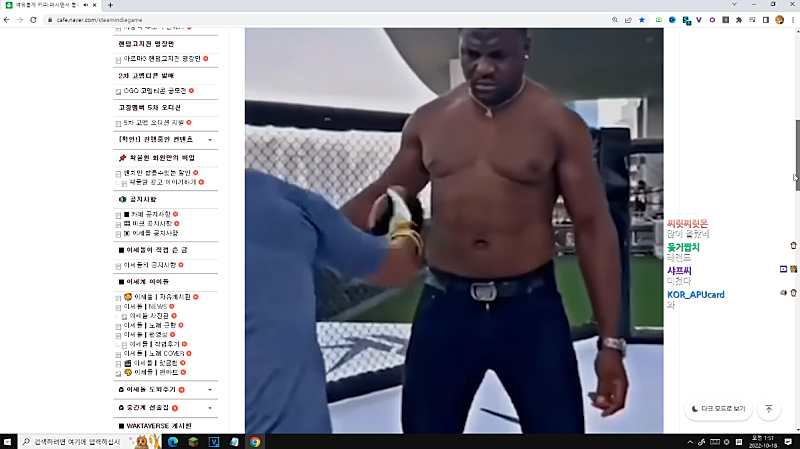Click the 중간계 선술집 menu heading
The width and height of the screenshot is (800, 449).
(147, 408)
